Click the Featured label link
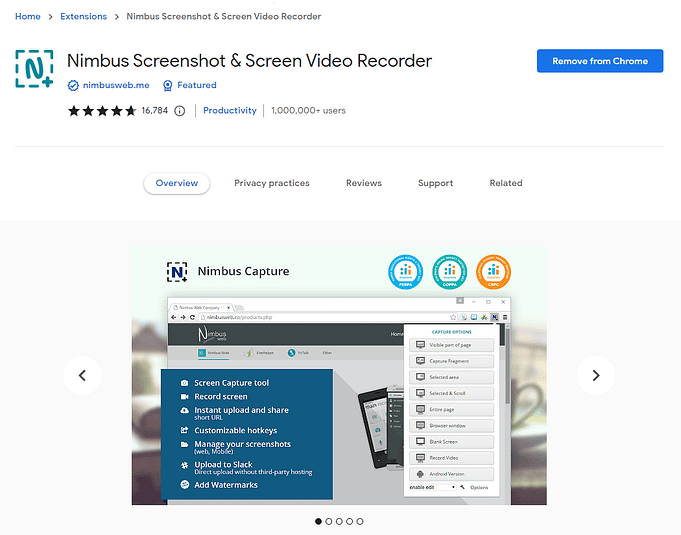 click(x=197, y=85)
